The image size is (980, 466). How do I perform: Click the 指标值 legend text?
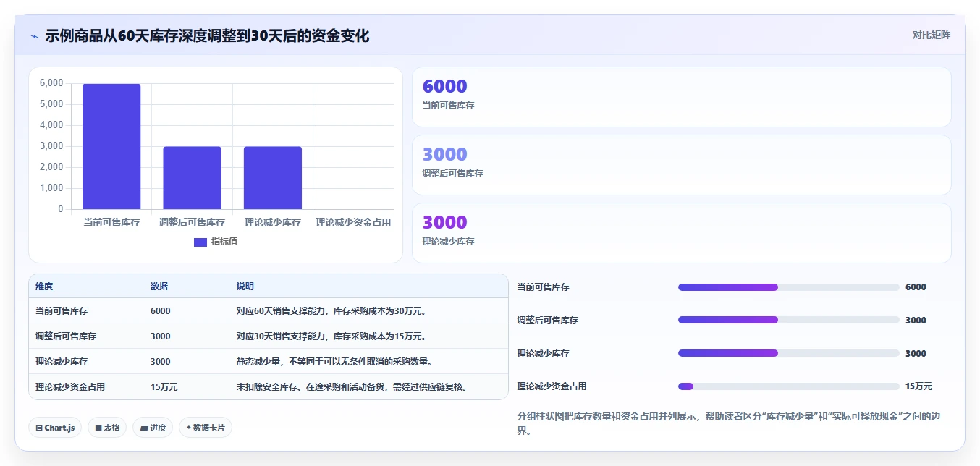click(224, 242)
